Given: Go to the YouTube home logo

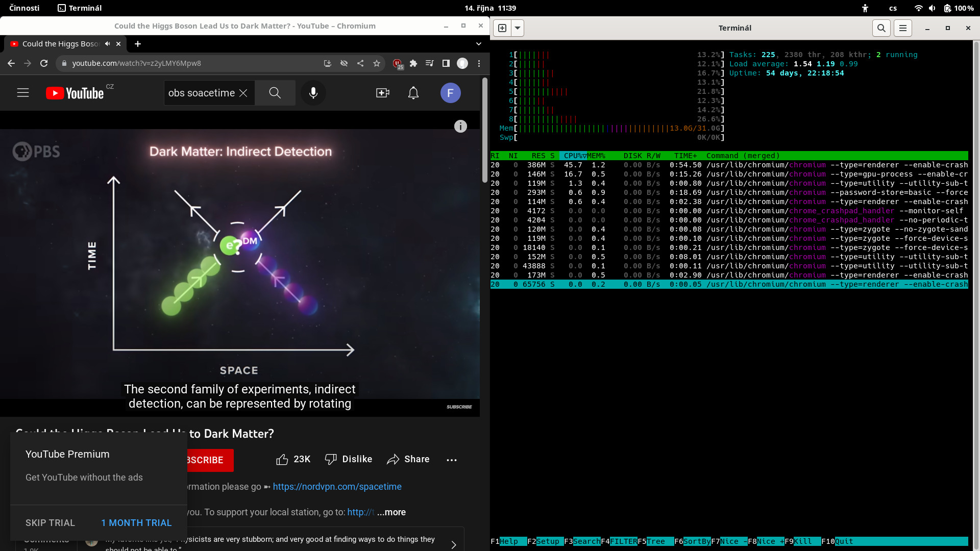Looking at the screenshot, I should coord(75,93).
